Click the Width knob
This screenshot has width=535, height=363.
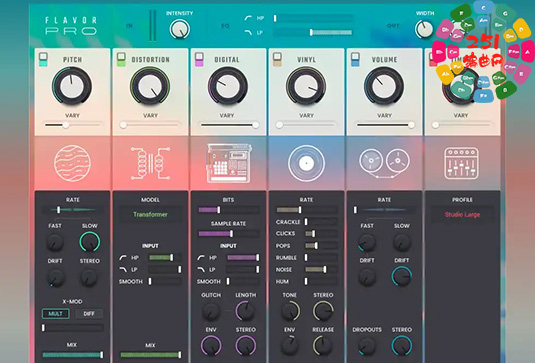point(424,29)
